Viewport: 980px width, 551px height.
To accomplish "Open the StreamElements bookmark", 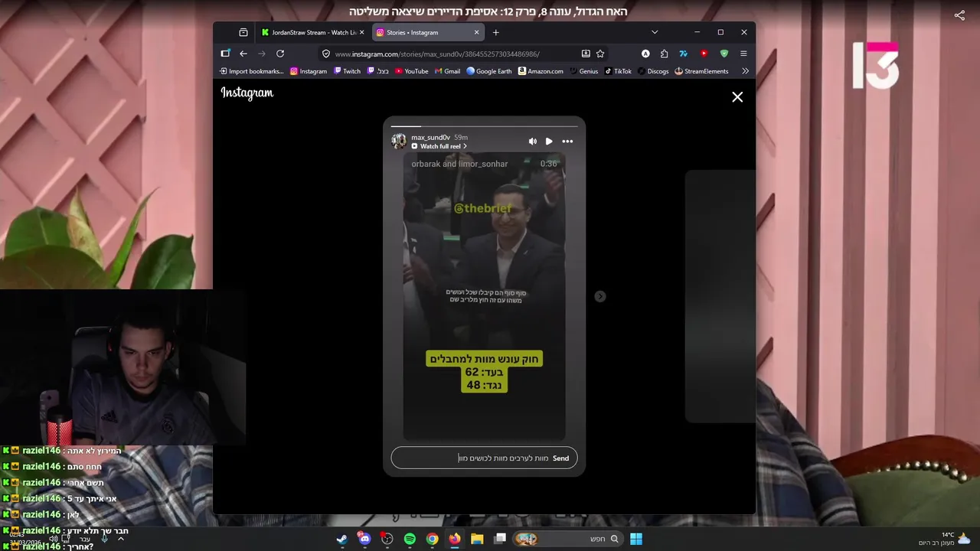I will tap(701, 71).
